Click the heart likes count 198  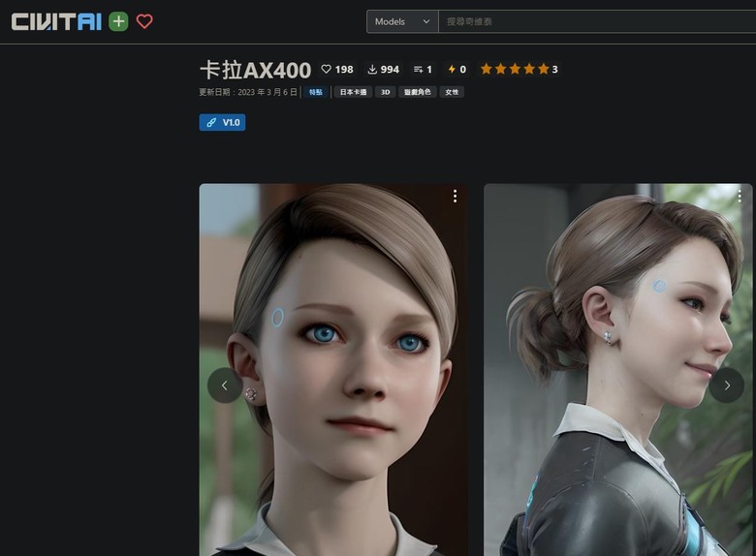tap(337, 70)
